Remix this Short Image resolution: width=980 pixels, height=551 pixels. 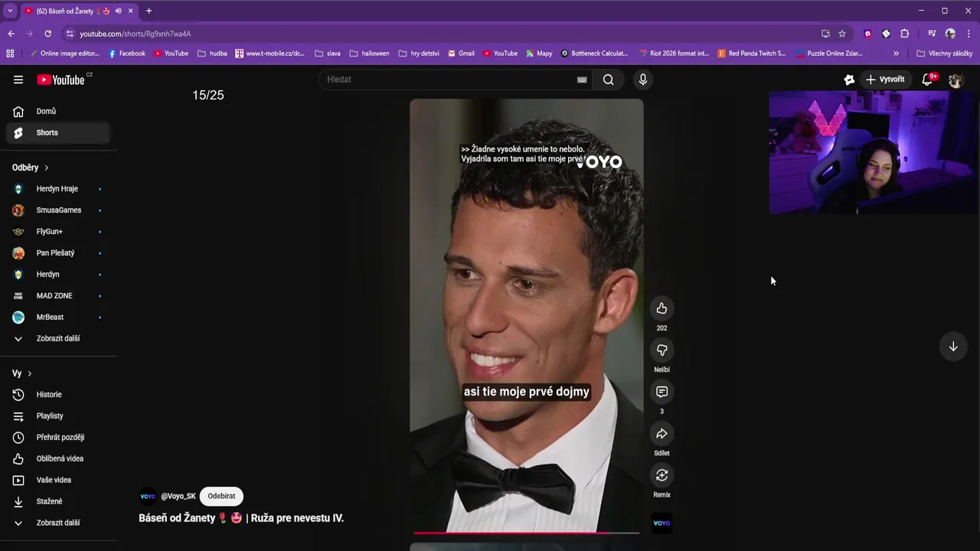661,475
